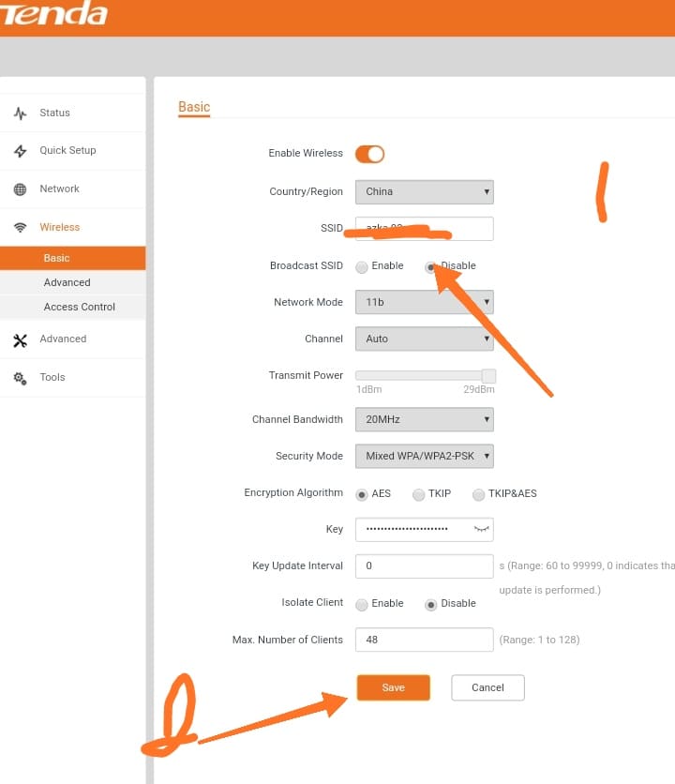Screen dimensions: 675x784
Task: Click the 'Encryption Algorithm' label
Action: 293,493
